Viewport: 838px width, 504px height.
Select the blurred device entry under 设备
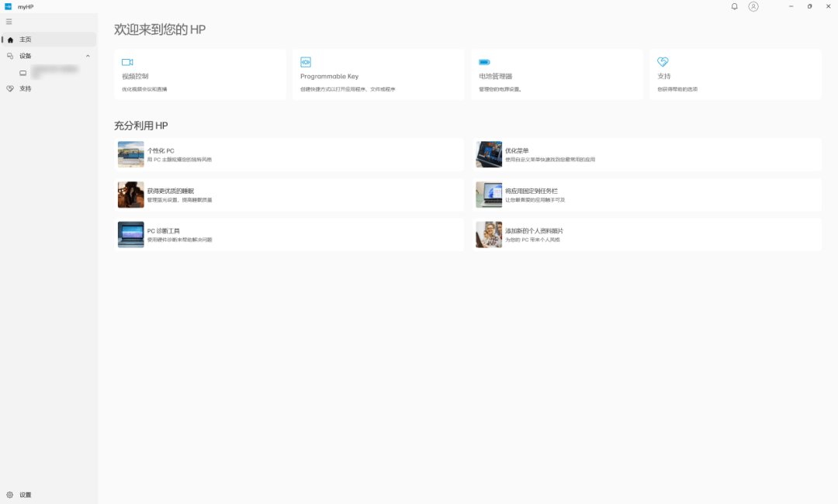pos(54,72)
